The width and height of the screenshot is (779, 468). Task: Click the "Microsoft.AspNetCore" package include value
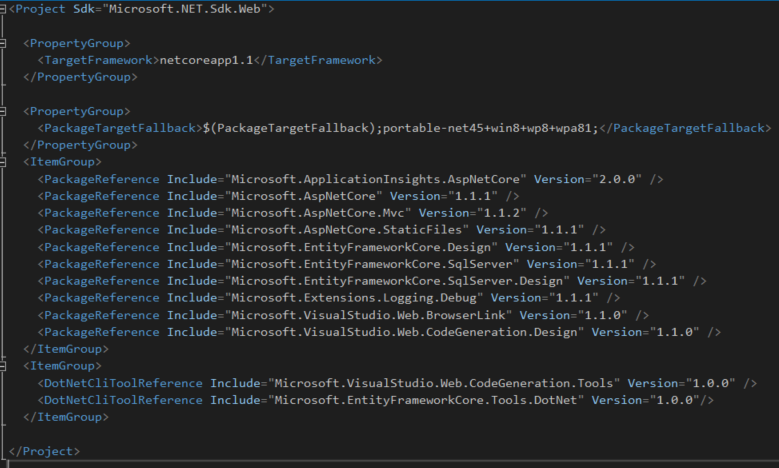(x=304, y=196)
